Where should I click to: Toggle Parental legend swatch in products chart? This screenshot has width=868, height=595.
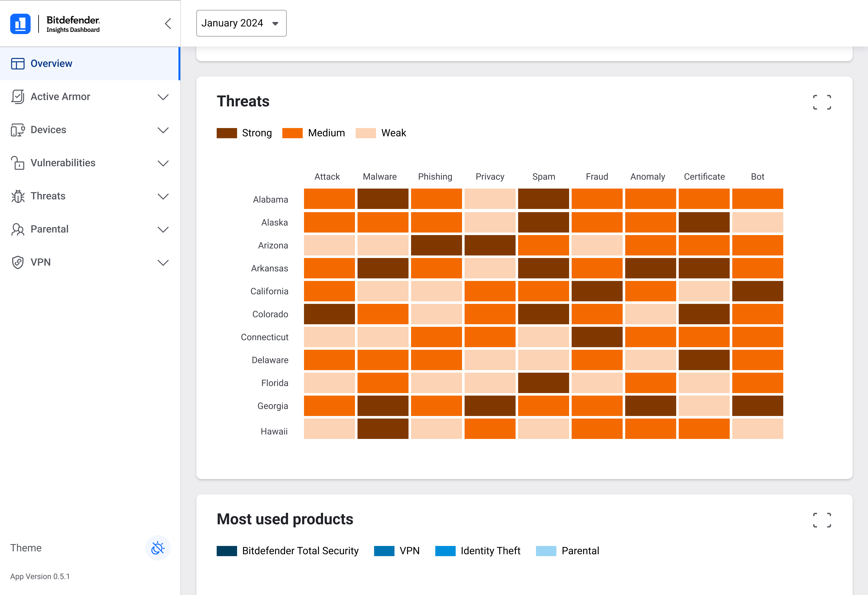coord(546,551)
